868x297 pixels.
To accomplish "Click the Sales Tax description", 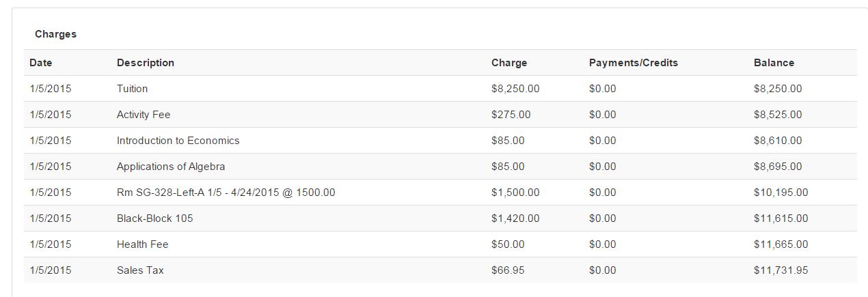I will pyautogui.click(x=140, y=270).
